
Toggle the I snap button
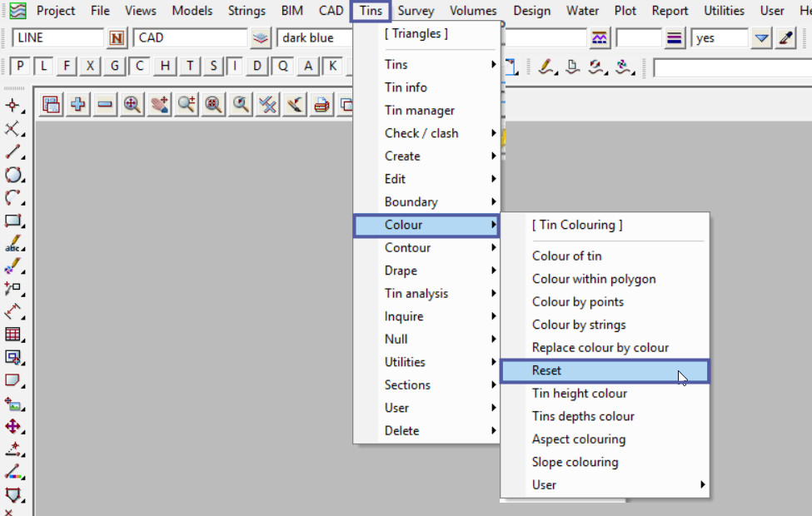point(236,67)
